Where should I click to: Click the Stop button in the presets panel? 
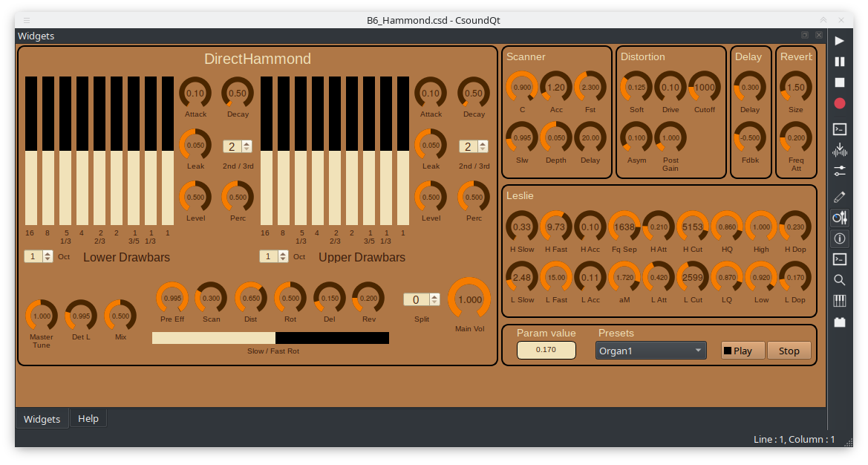pyautogui.click(x=789, y=351)
